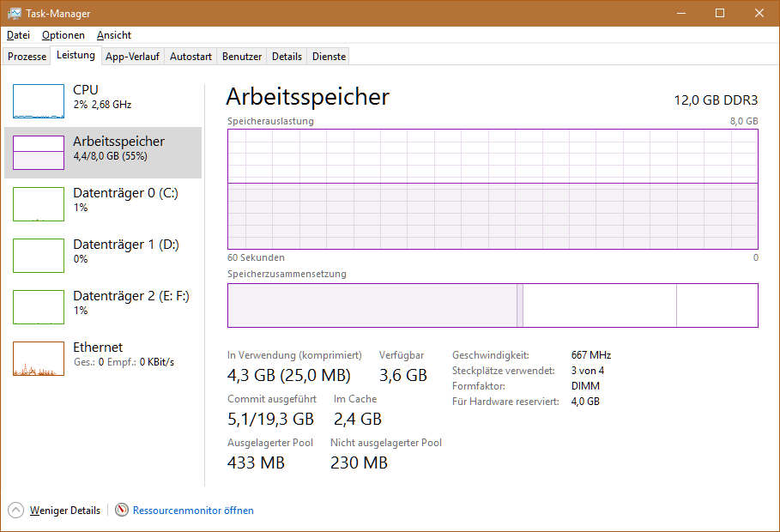The height and width of the screenshot is (532, 780).
Task: Select the Datenträger 0 (C:) graph thumbnail
Action: point(39,204)
